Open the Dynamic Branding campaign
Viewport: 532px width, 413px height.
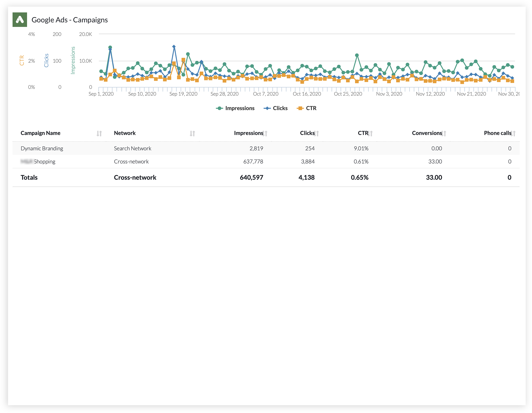42,148
